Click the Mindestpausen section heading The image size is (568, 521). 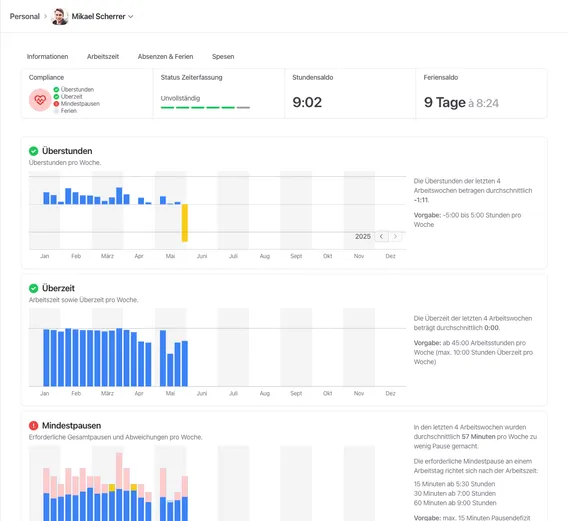(71, 426)
